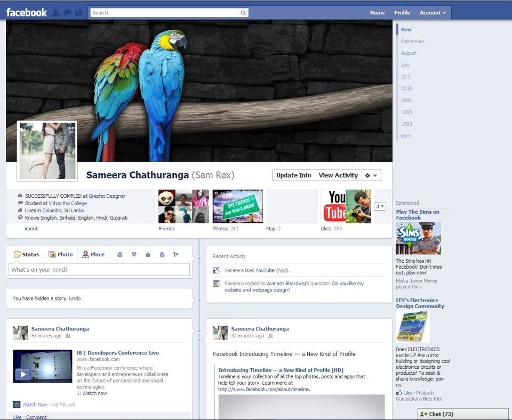Screen dimensions: 512x420
Task: Select the Home and Living life event icon
Action: [148, 255]
